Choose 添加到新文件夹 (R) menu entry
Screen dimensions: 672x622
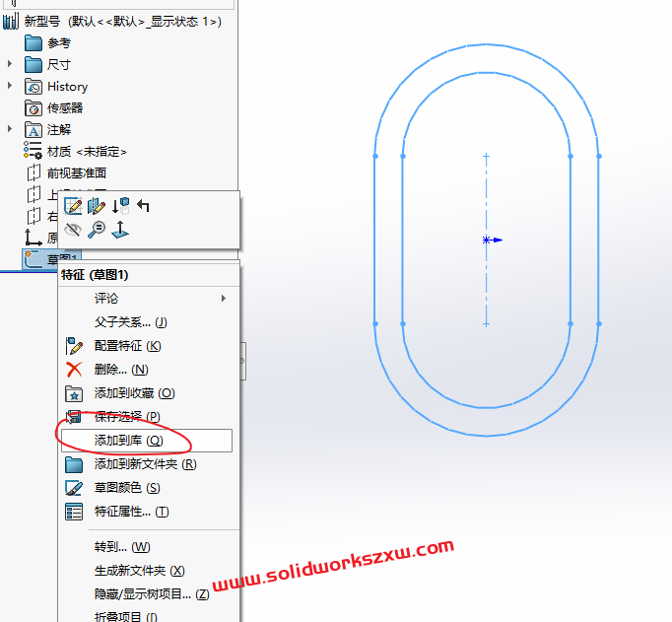[x=147, y=464]
